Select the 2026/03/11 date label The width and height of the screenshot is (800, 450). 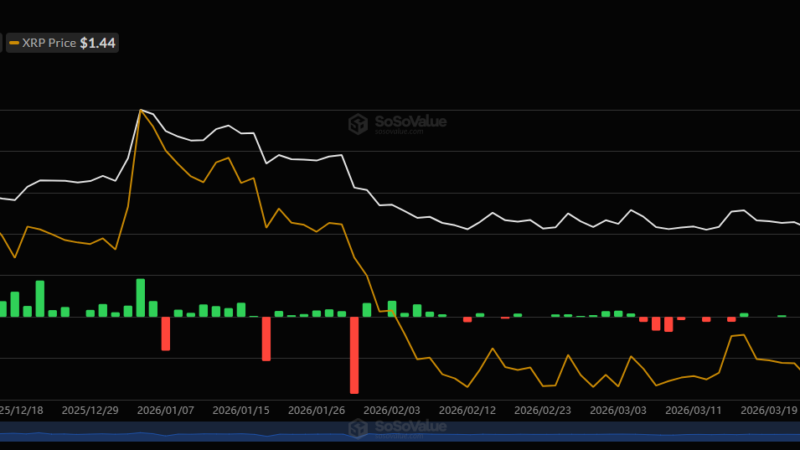[693, 410]
